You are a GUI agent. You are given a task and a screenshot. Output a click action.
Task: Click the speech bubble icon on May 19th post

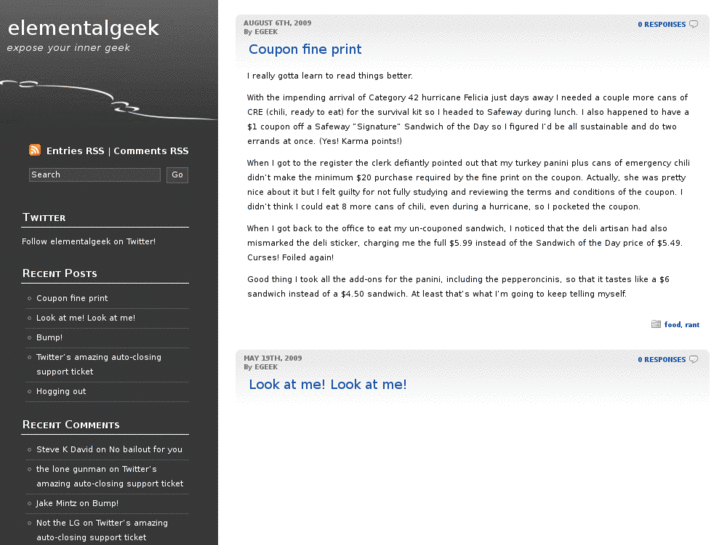[x=694, y=359]
